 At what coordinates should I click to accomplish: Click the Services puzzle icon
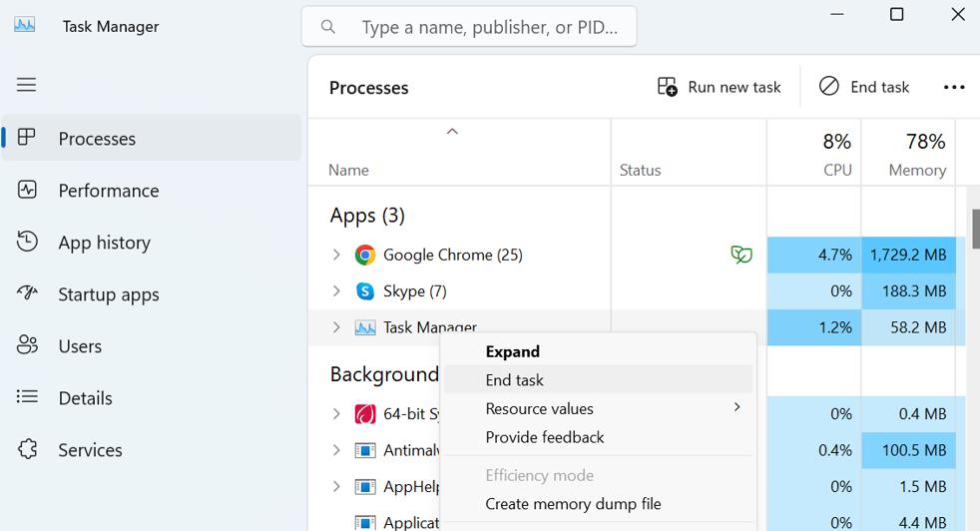[x=27, y=449]
